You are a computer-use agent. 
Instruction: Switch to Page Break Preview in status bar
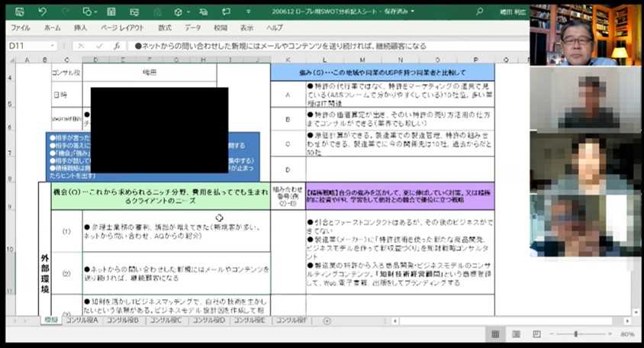coord(536,334)
